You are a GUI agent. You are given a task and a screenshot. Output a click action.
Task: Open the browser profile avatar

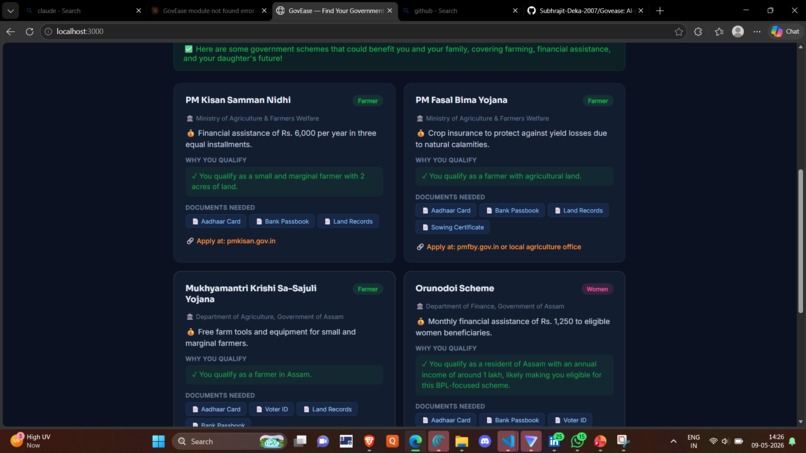click(738, 32)
